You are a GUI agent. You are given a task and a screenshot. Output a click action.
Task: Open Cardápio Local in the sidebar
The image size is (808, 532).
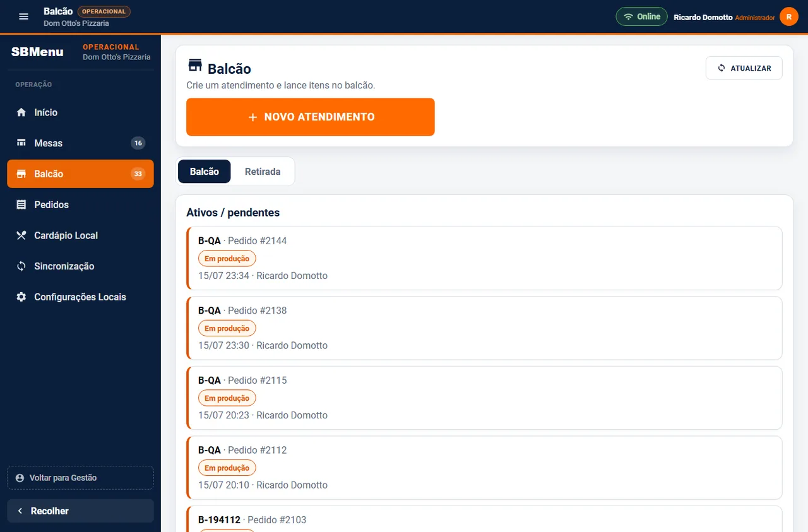pyautogui.click(x=80, y=235)
